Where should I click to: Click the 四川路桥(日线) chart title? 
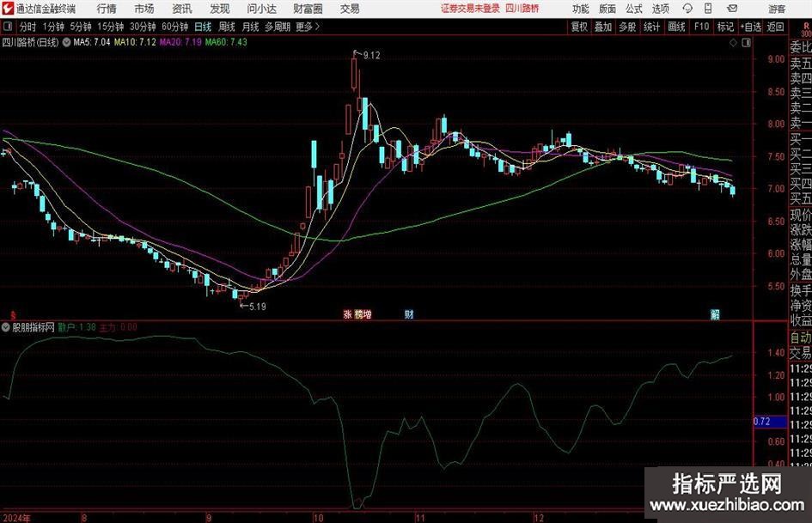click(31, 42)
